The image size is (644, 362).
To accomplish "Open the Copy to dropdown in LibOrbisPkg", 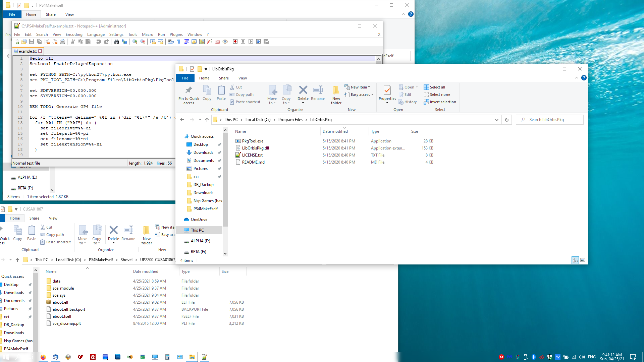I will [x=286, y=95].
